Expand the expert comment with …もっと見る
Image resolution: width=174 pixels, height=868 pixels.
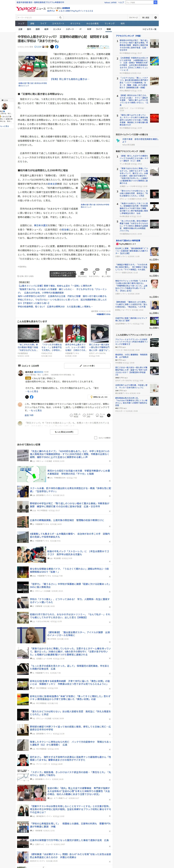pos(32,391)
